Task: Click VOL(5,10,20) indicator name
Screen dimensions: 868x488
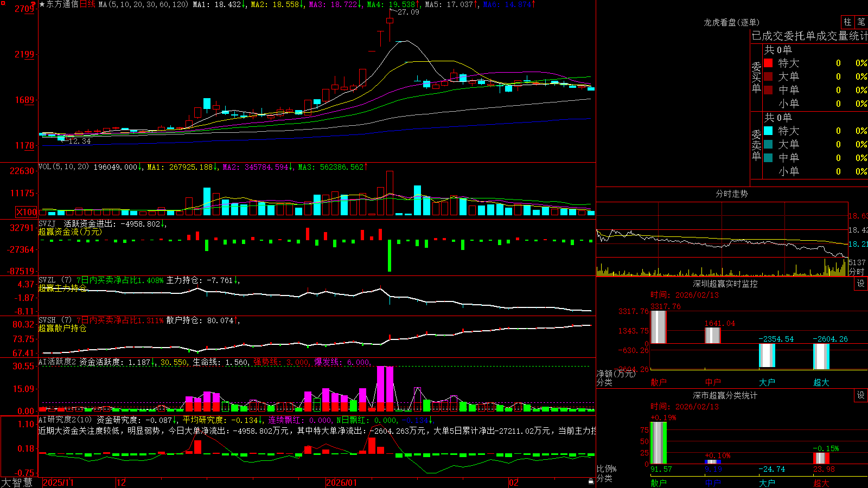Action: [x=63, y=167]
